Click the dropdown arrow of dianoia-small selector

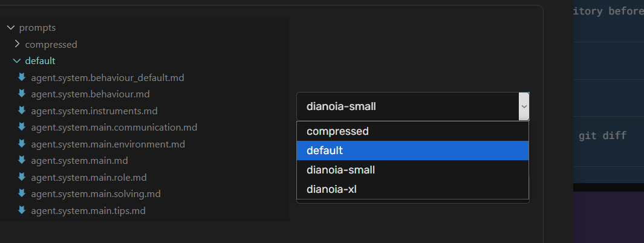(x=524, y=106)
